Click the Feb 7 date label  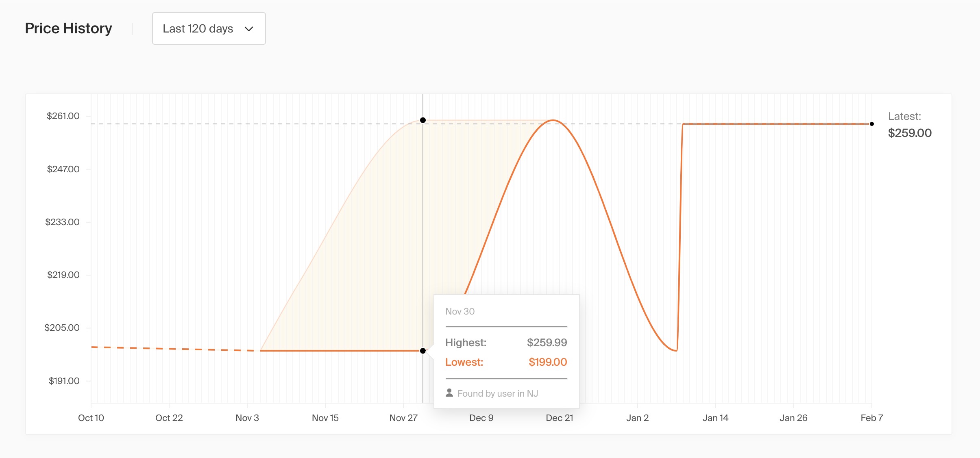[x=871, y=418]
